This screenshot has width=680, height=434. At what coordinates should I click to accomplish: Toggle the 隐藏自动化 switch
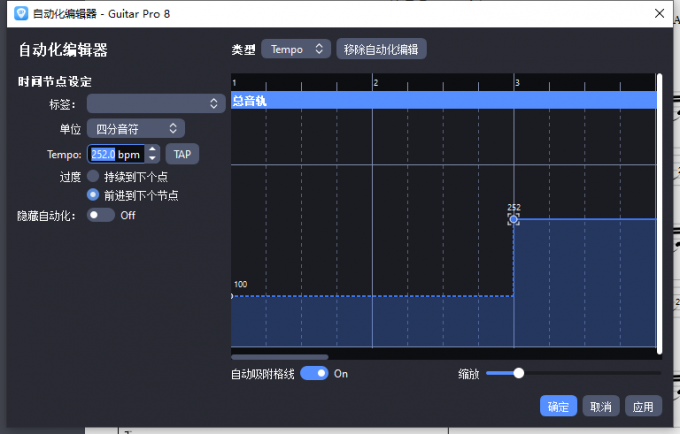[100, 215]
